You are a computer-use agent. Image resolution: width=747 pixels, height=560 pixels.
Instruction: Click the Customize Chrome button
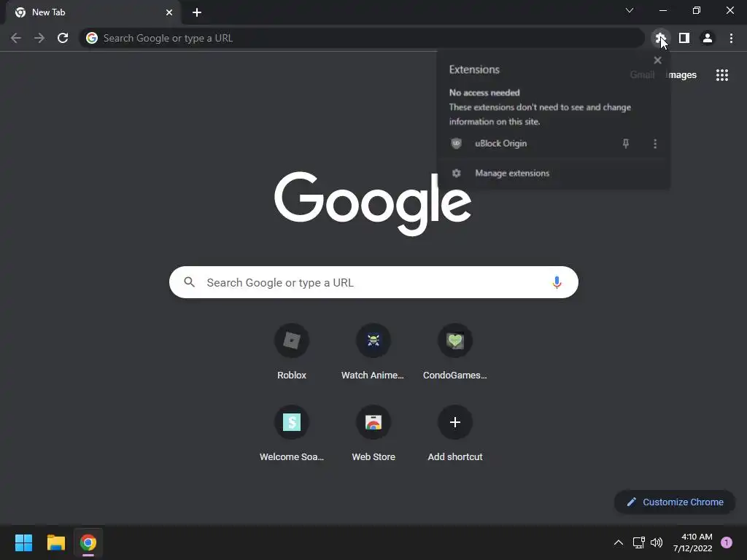click(x=675, y=502)
